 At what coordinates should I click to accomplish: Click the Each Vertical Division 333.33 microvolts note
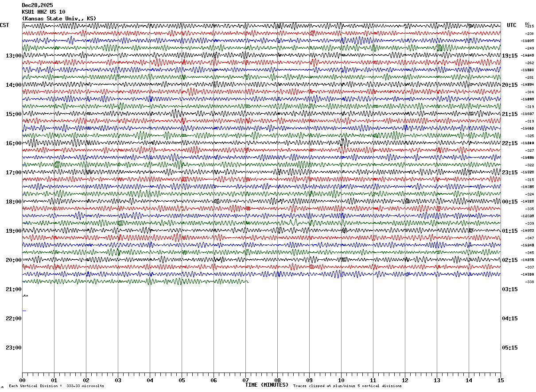click(56, 386)
